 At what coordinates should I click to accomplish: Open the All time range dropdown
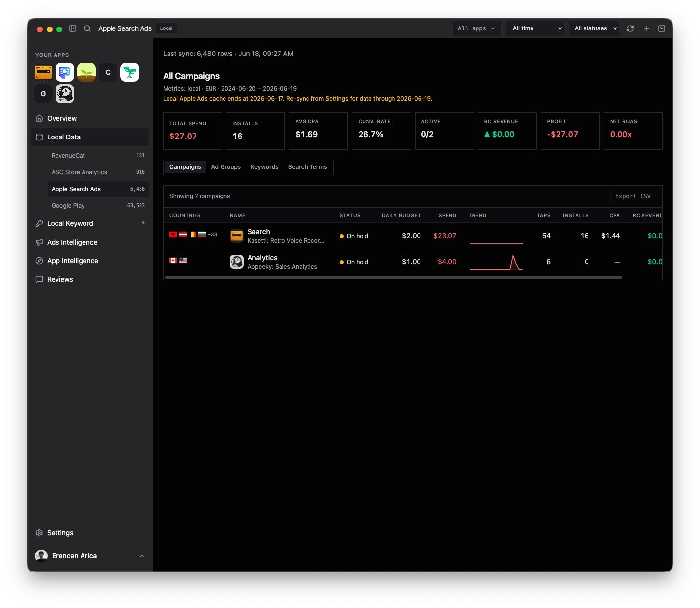535,28
